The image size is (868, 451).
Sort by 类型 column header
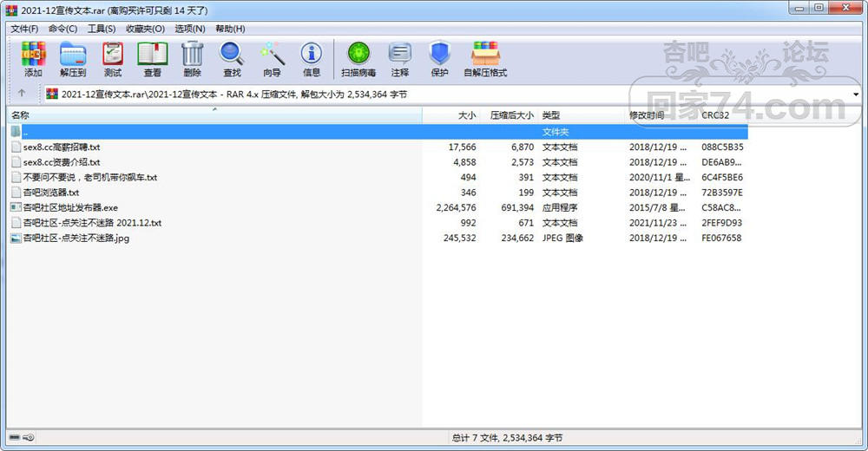click(582, 115)
